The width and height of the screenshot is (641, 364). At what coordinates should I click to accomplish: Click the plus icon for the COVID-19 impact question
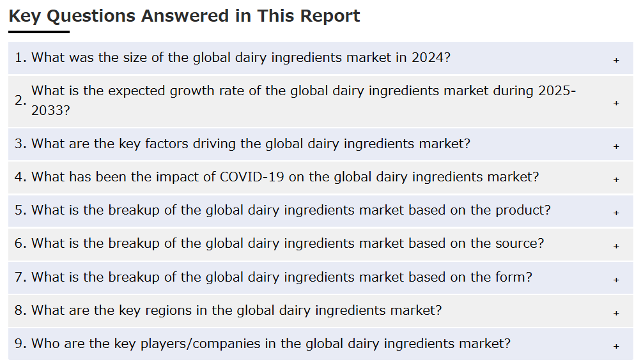tap(616, 179)
